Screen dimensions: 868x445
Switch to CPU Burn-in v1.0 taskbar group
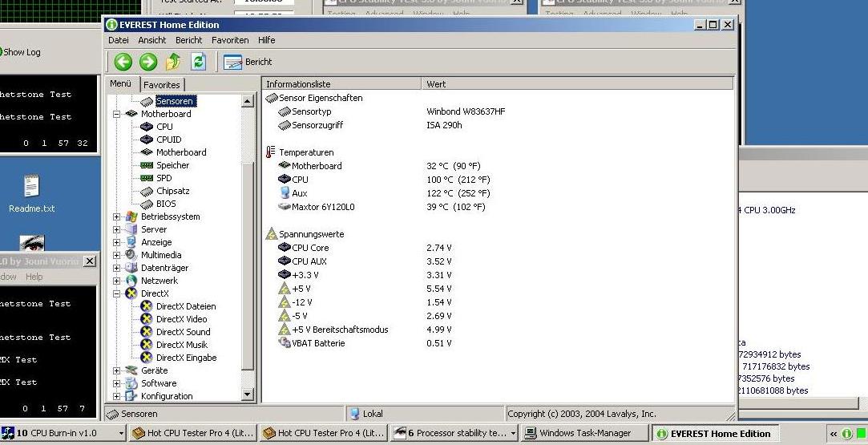click(x=63, y=433)
